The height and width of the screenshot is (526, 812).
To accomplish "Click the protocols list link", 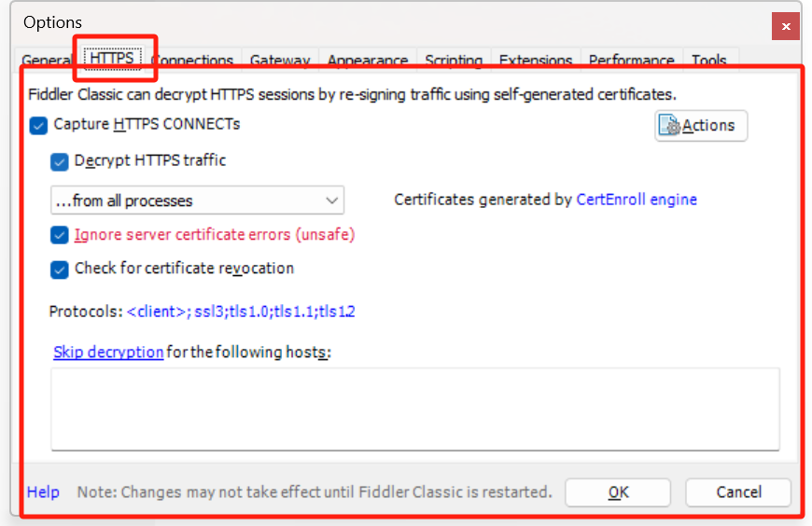I will [241, 311].
